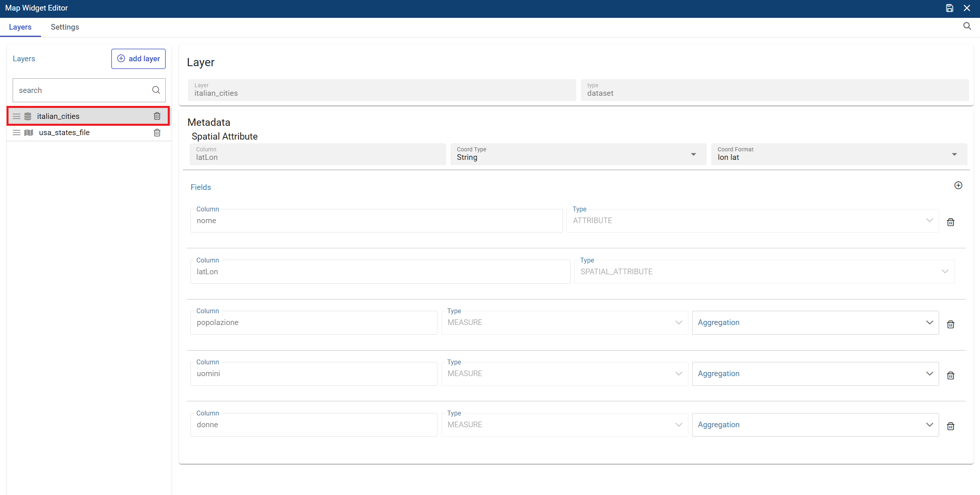The width and height of the screenshot is (980, 495).
Task: Save the map widget with the floppy icon
Action: click(950, 8)
